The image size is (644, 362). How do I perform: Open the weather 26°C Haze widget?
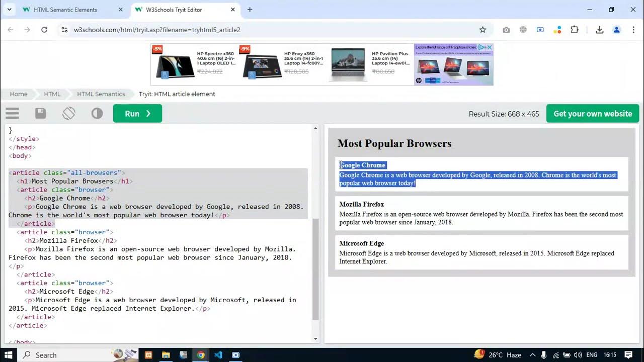(497, 355)
